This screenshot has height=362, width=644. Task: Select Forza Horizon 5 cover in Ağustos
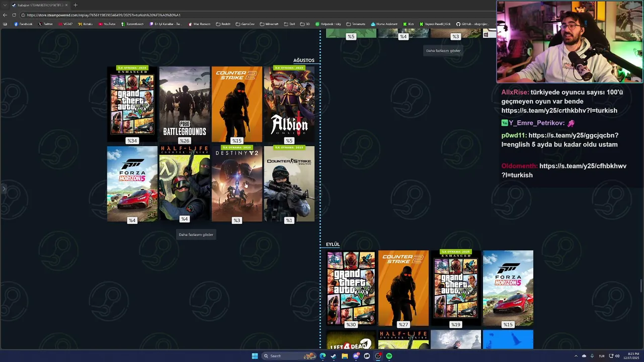(132, 184)
